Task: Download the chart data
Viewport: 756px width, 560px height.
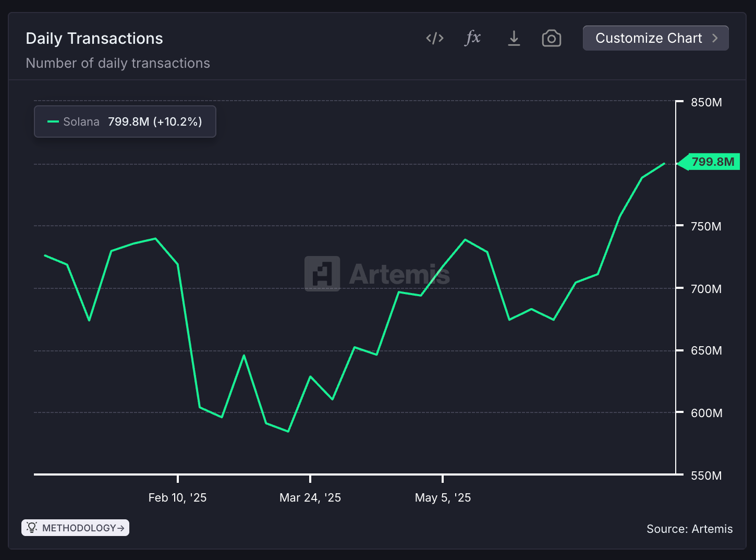Action: coord(514,38)
